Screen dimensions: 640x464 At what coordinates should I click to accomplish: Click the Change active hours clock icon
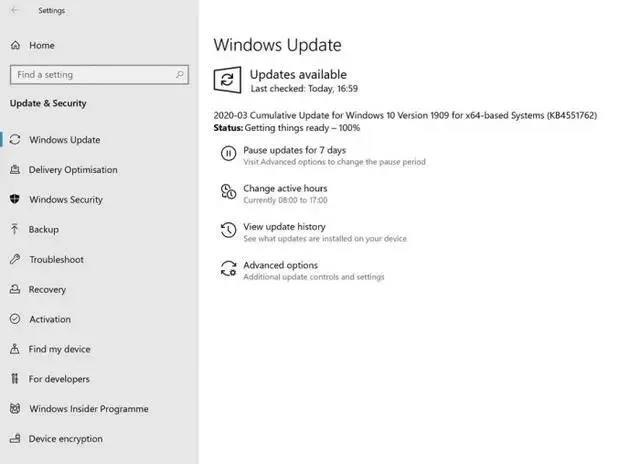point(229,192)
